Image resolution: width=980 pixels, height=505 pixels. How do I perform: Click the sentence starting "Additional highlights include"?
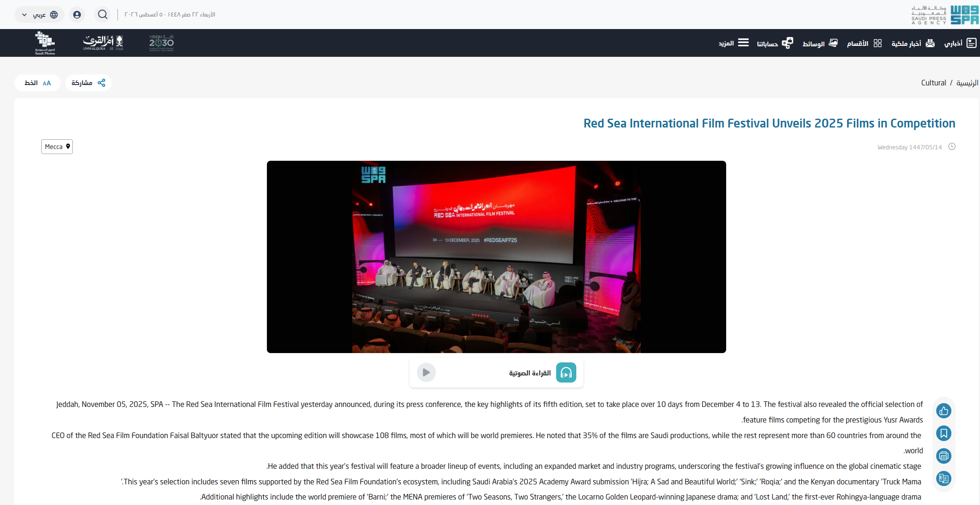coord(560,497)
